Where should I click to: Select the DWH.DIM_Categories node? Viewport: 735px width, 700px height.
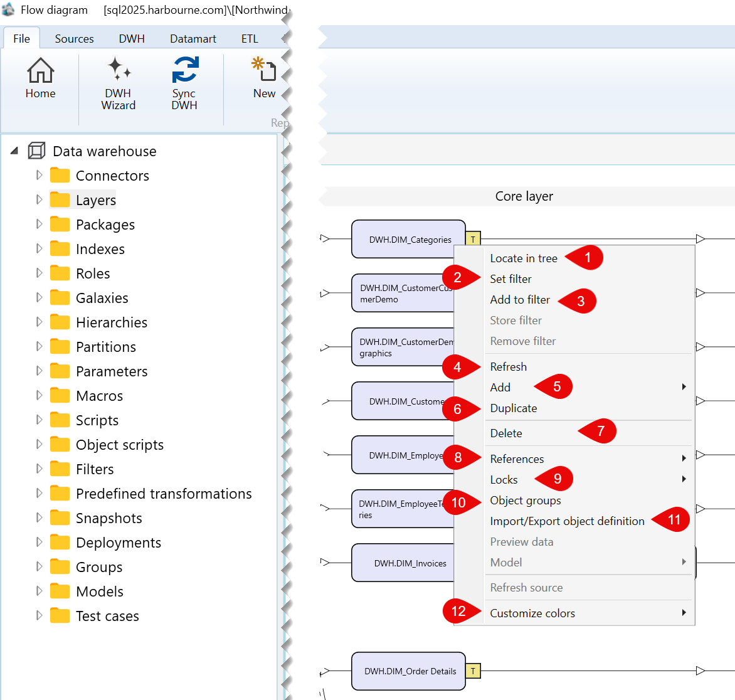408,239
